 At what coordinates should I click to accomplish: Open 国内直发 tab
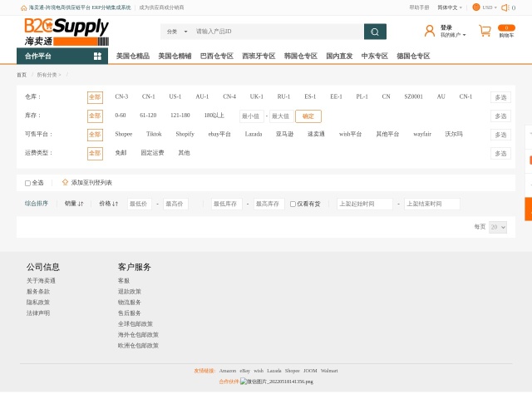pos(339,56)
